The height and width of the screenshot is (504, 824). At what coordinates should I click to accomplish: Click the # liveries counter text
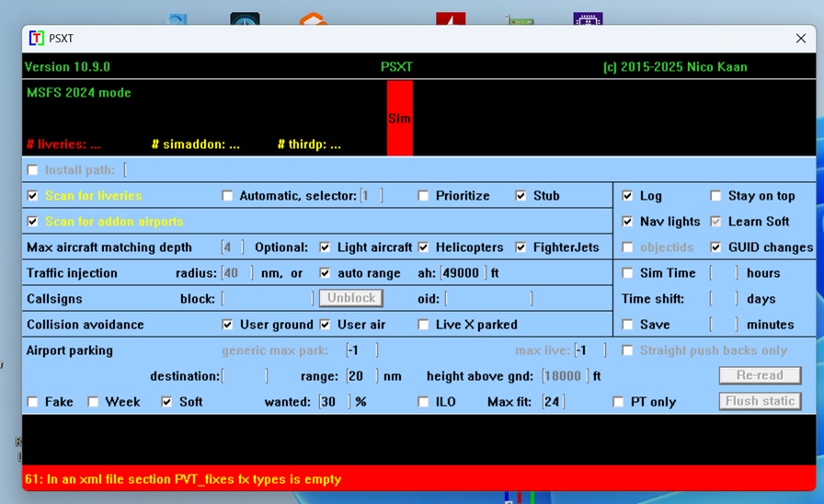click(x=63, y=144)
